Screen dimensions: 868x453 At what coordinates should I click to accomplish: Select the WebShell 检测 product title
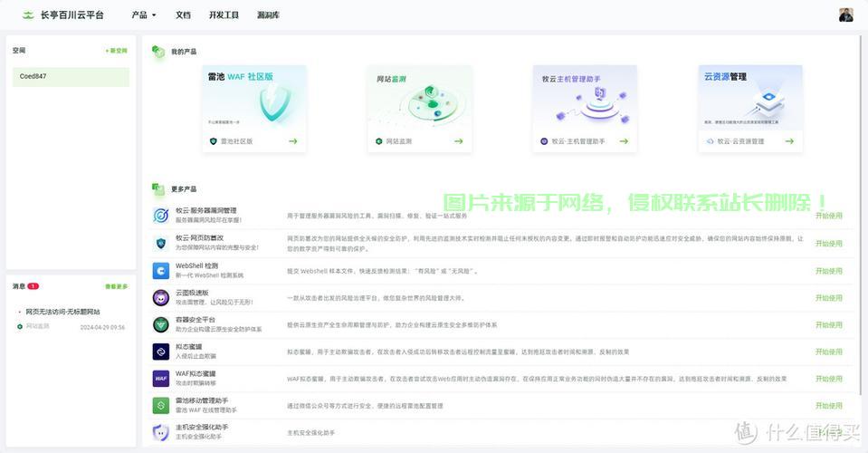[196, 265]
